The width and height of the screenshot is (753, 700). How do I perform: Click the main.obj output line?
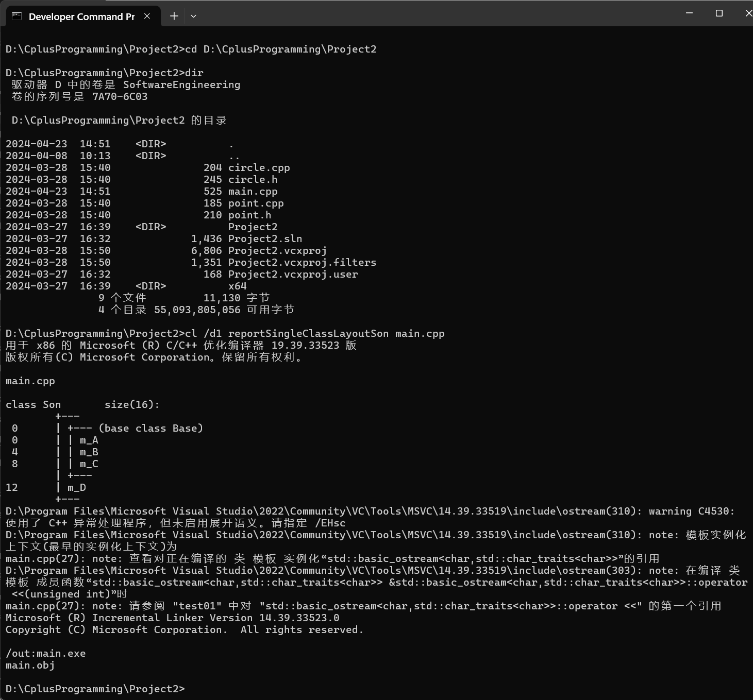click(x=30, y=665)
